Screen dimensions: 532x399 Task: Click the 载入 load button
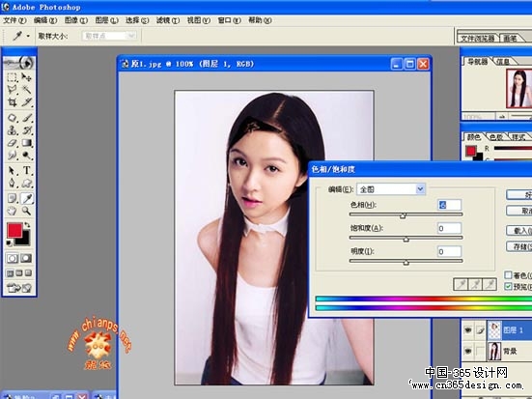pos(519,231)
